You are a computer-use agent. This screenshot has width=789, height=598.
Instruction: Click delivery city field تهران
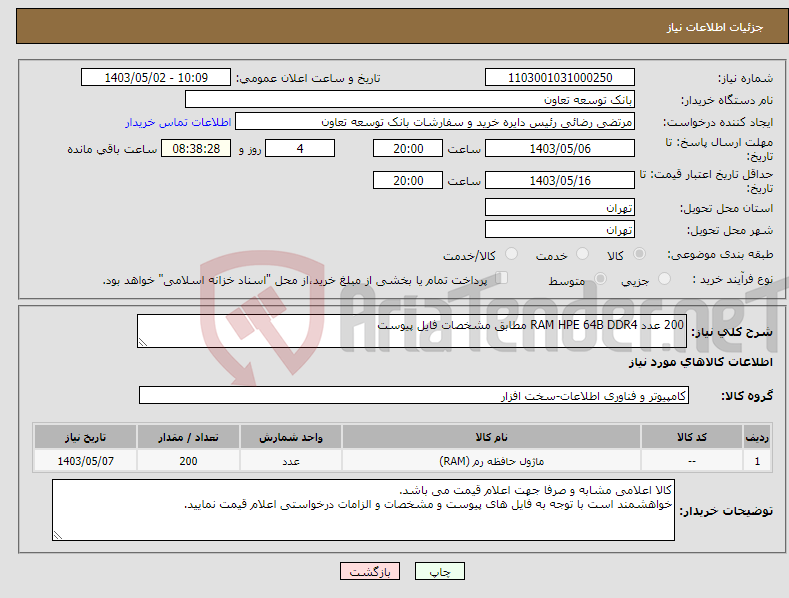click(560, 230)
